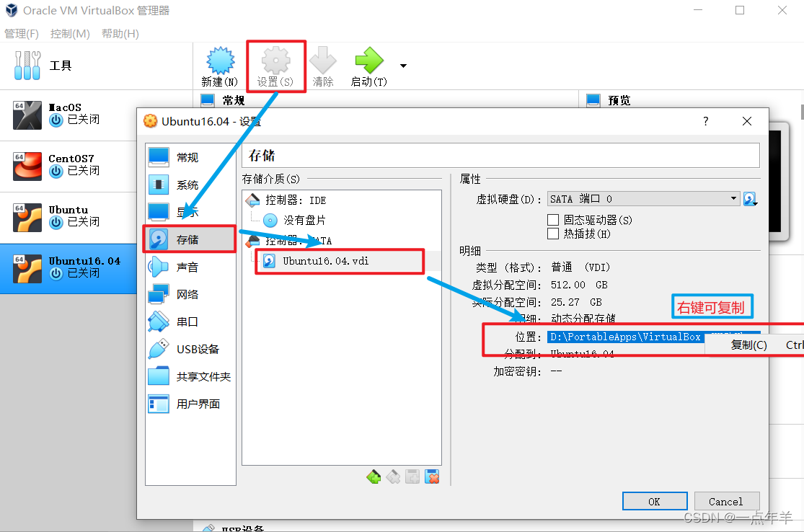This screenshot has height=532, width=804.
Task: Click the OK button
Action: [x=655, y=501]
